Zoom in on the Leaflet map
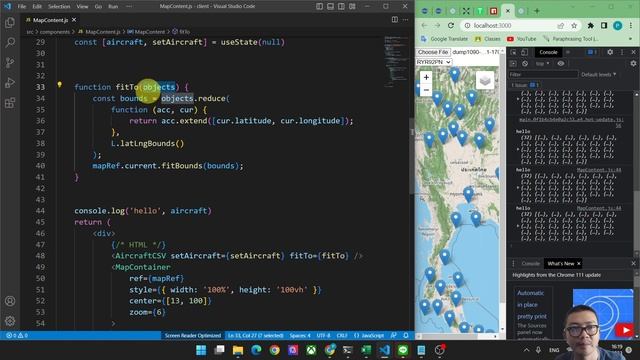This screenshot has width=640, height=360. click(x=426, y=77)
